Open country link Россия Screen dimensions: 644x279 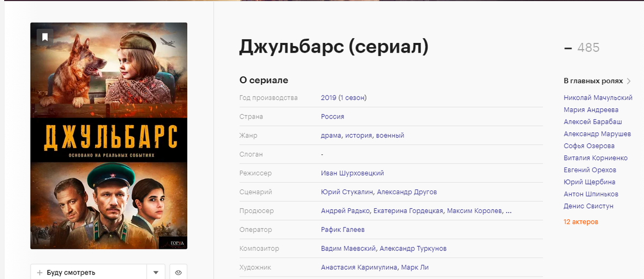coord(332,116)
